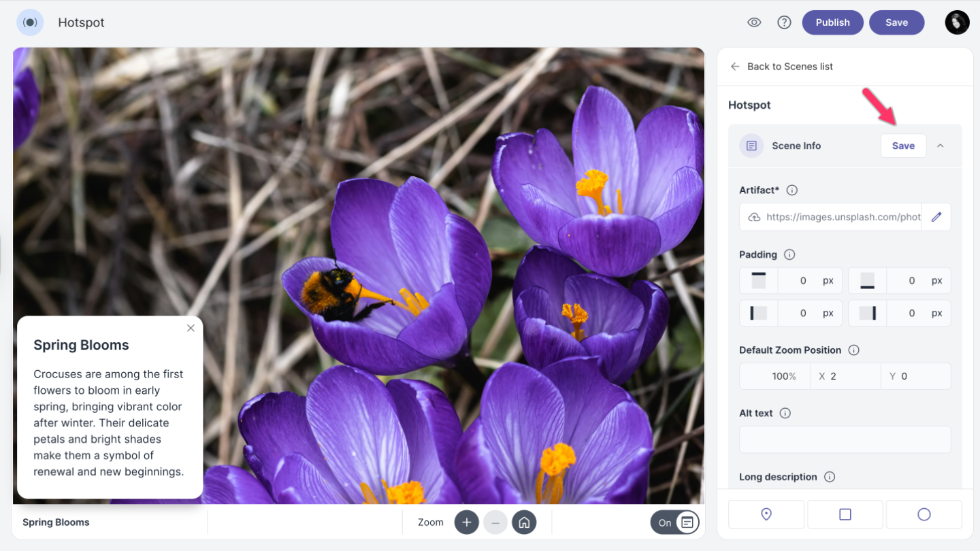Select the rectangle hotspot shape tool
Image resolution: width=980 pixels, height=551 pixels.
coord(845,514)
